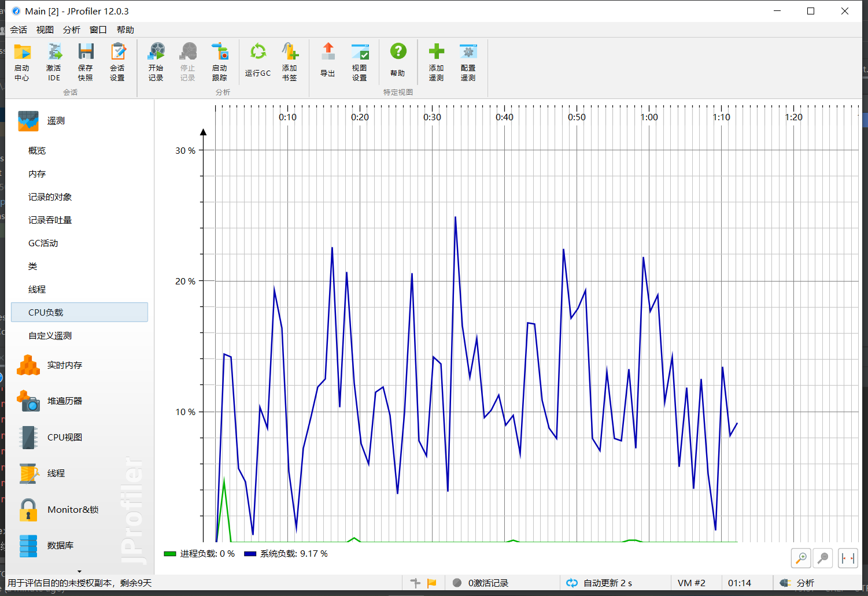Screen dimensions: 868x596
Task: Open the 会话 menu
Action: pyautogui.click(x=19, y=30)
